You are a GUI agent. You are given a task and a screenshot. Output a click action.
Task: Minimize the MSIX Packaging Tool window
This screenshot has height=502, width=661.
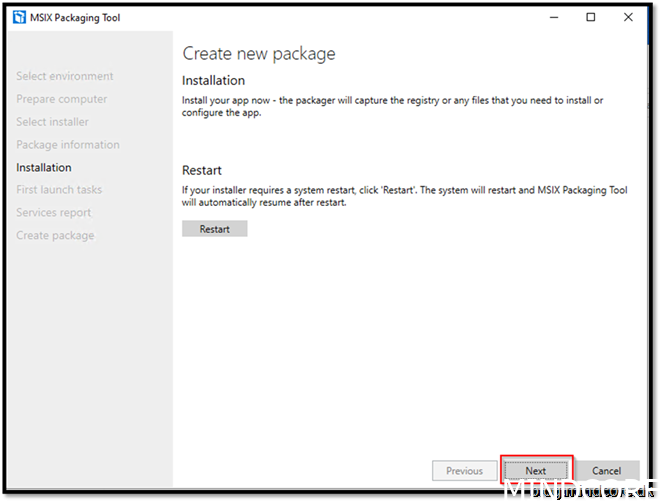[554, 17]
